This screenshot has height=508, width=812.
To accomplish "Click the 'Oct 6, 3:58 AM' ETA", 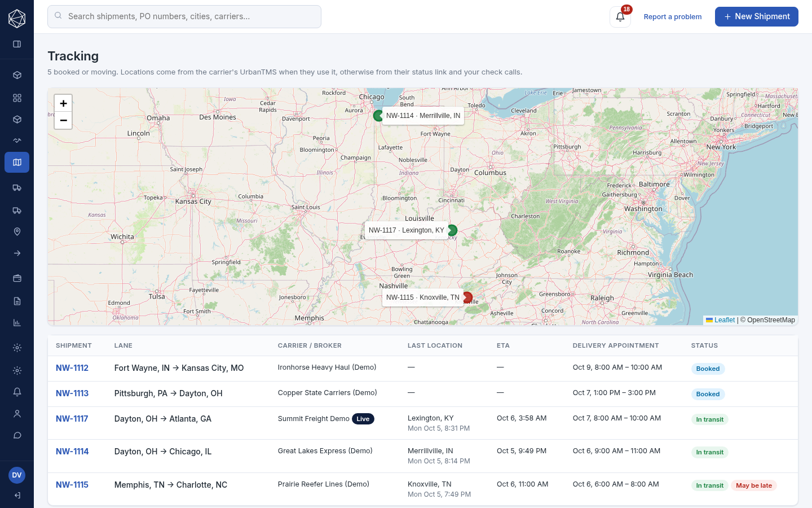I will coord(522,418).
